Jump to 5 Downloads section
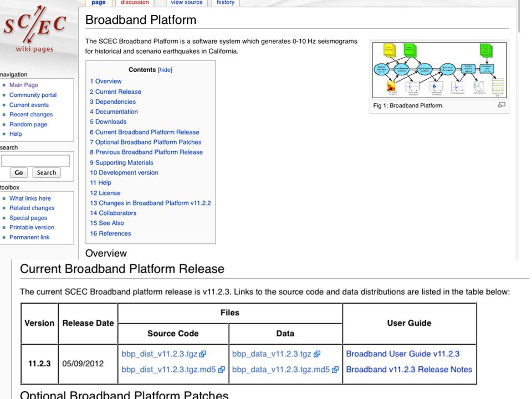532x399 pixels. coord(108,122)
